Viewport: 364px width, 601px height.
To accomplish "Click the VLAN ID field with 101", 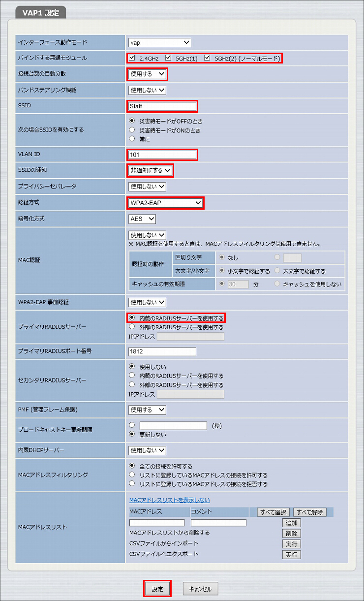I will tap(162, 155).
